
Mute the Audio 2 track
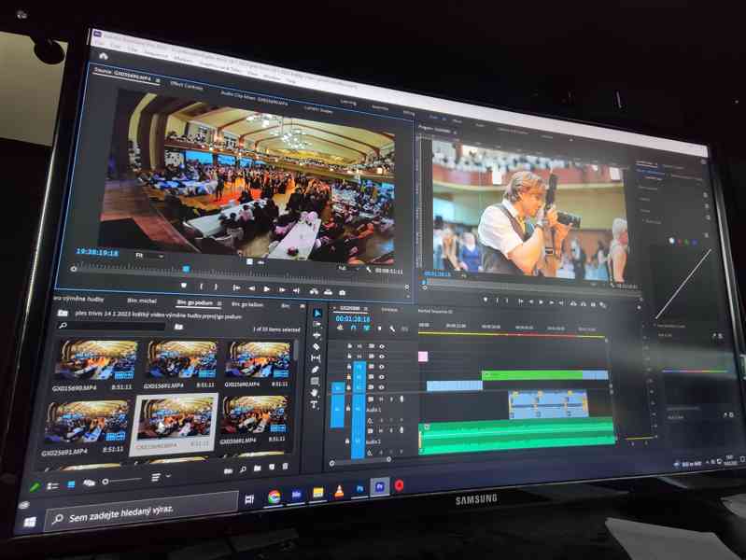[x=380, y=431]
